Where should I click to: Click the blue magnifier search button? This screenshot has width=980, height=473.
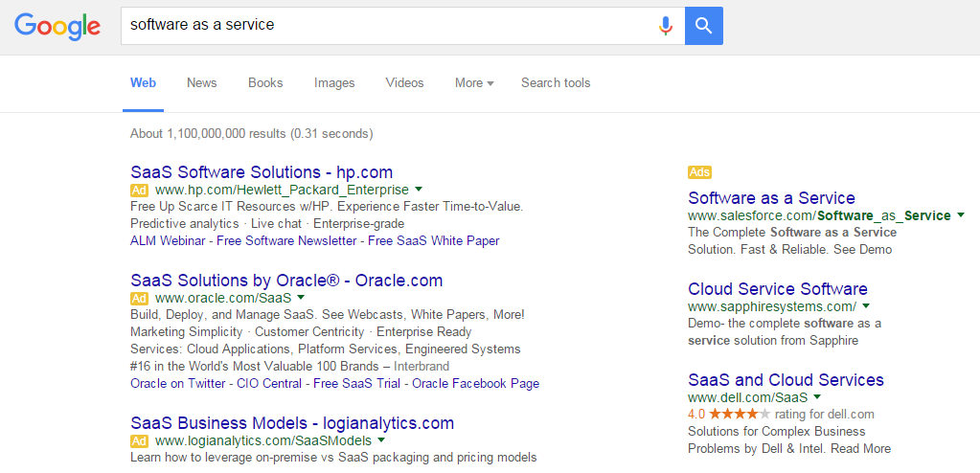[704, 26]
